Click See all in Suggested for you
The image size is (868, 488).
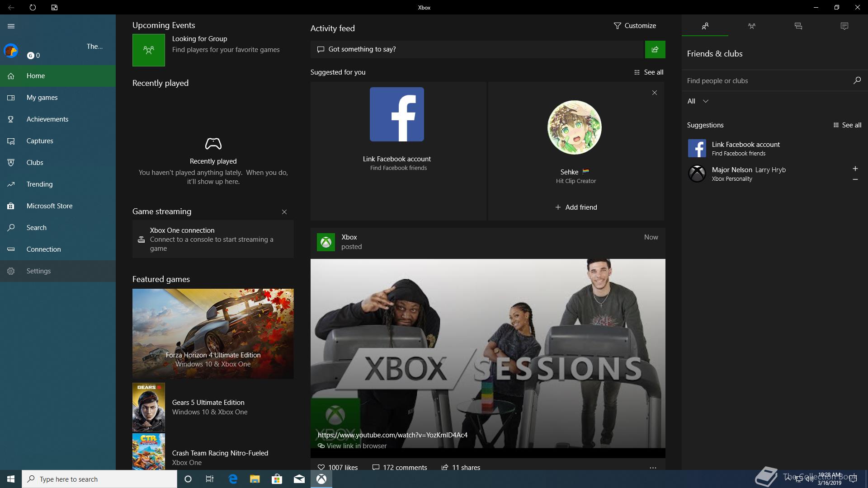click(x=649, y=72)
